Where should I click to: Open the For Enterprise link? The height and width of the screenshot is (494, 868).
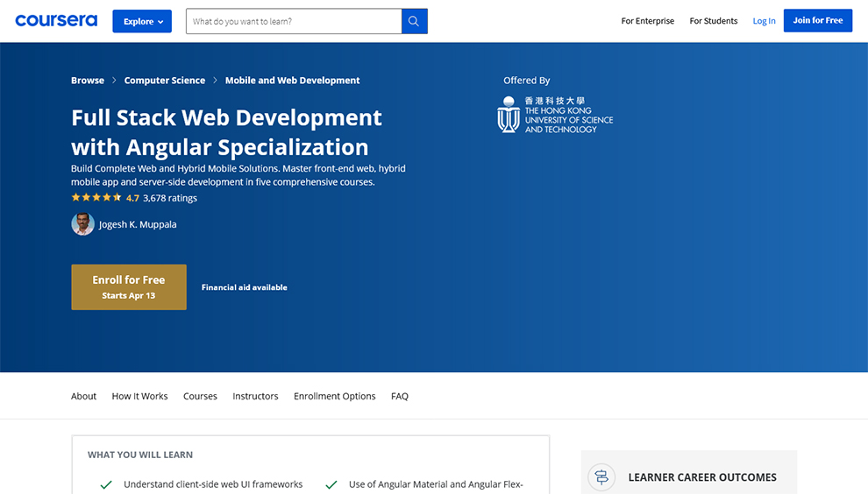(648, 21)
